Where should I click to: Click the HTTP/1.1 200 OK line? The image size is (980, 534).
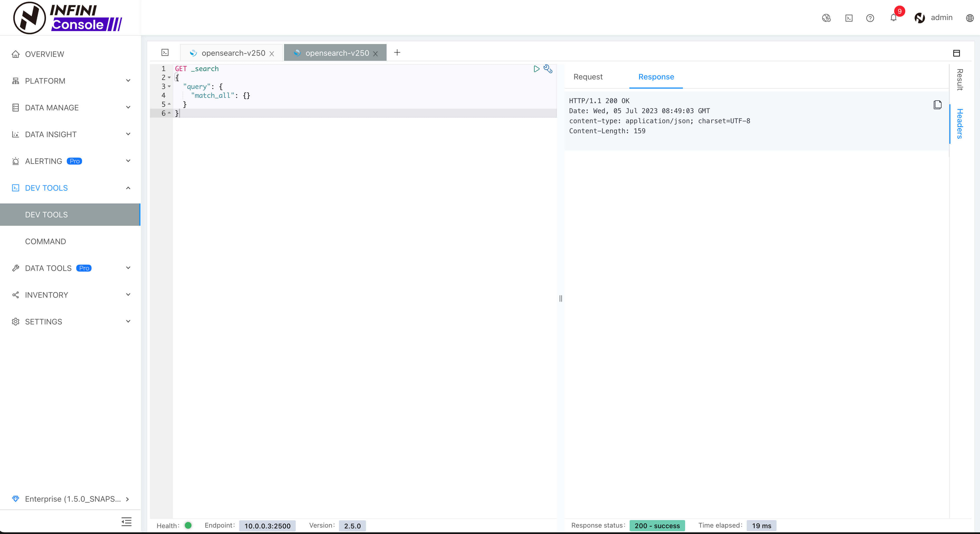599,101
